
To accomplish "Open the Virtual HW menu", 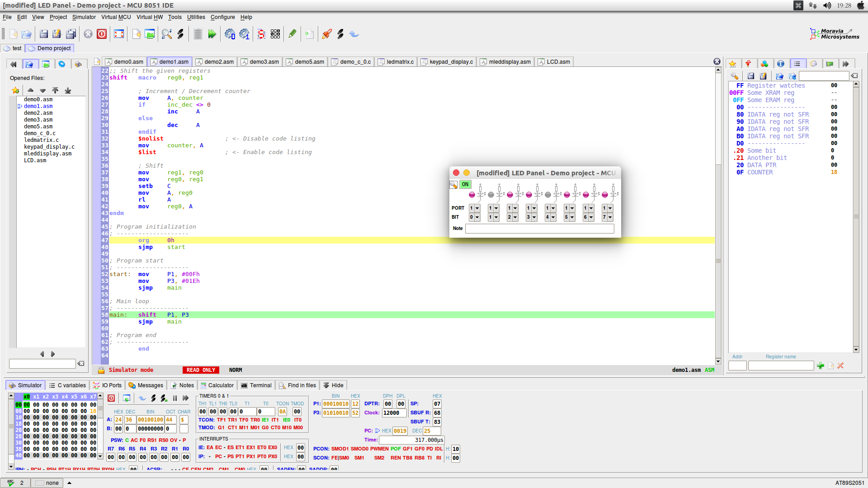I will (150, 17).
